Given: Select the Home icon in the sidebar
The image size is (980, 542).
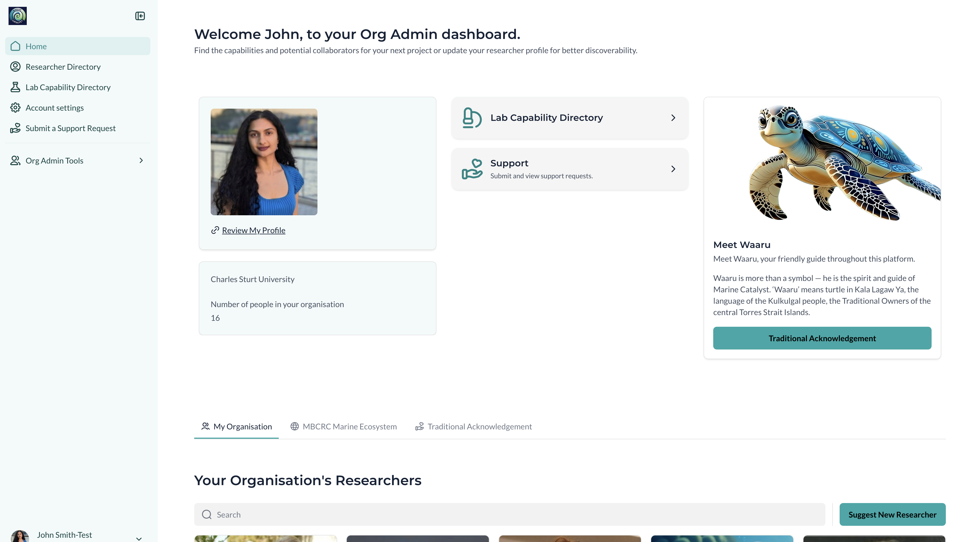Looking at the screenshot, I should [x=15, y=45].
